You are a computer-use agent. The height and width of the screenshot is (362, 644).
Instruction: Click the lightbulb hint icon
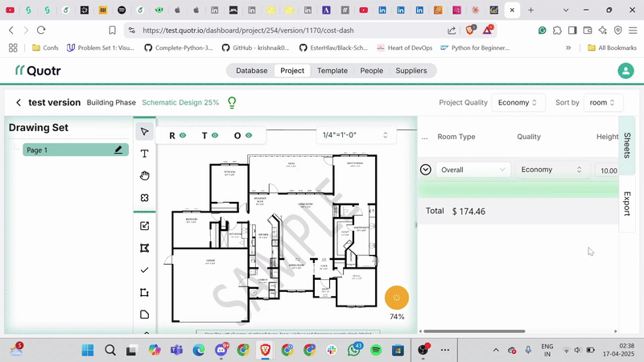(232, 103)
